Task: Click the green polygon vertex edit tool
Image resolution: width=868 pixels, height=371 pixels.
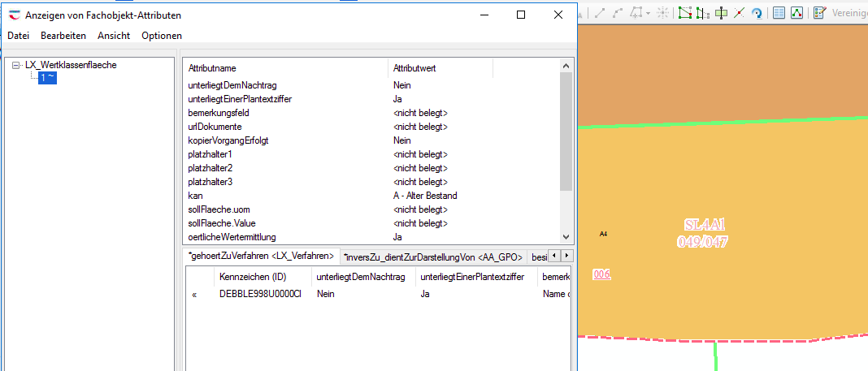Action: point(684,13)
